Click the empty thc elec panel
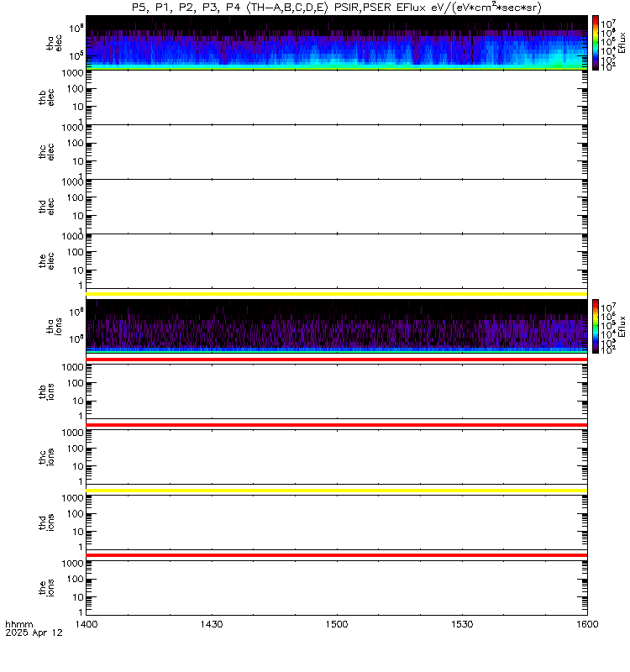Screen dimensions: 630x672 tap(337, 152)
